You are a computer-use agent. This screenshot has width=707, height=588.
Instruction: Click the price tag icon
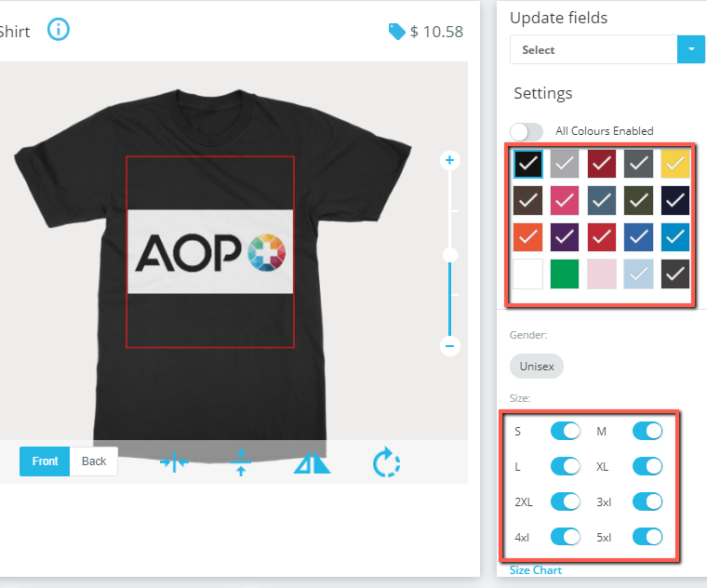click(397, 32)
